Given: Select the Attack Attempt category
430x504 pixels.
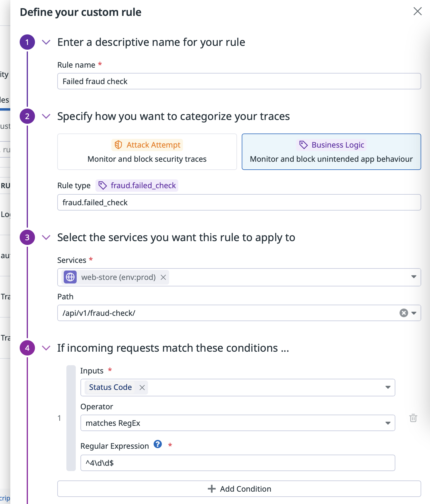Looking at the screenshot, I should (147, 152).
